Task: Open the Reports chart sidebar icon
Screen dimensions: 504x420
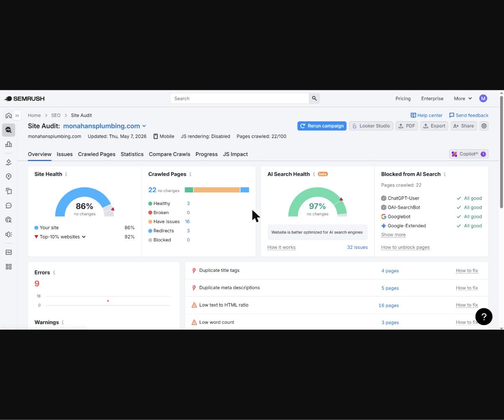Action: [8, 252]
